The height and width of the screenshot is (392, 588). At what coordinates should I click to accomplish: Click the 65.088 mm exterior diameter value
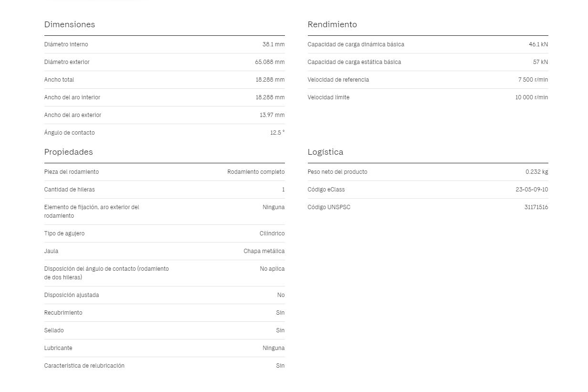(x=270, y=62)
